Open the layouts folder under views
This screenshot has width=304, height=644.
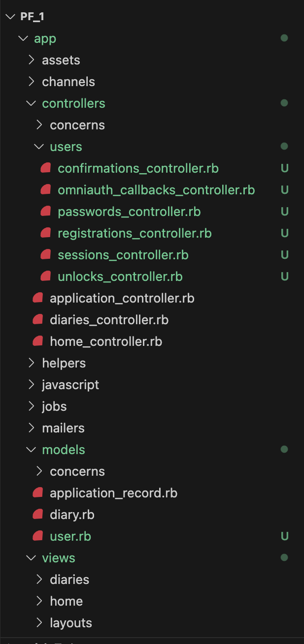tap(70, 622)
